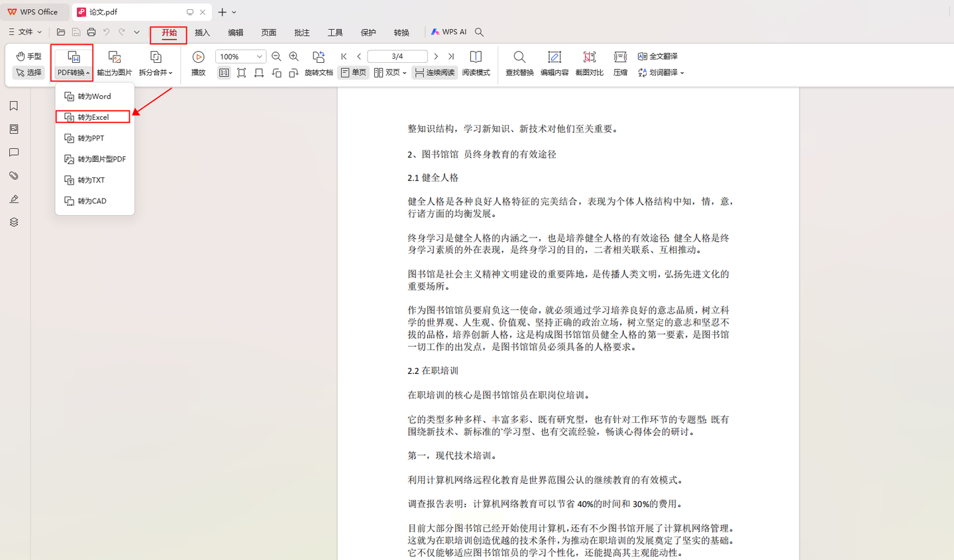The image size is (954, 560).
Task: Click the 全文翻译 full translation button
Action: coord(658,56)
